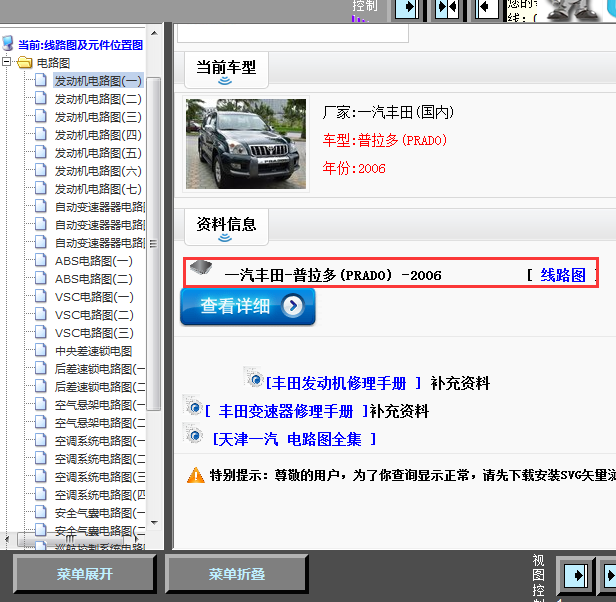Open 发动机电路图(三)
616x602 pixels.
point(98,117)
